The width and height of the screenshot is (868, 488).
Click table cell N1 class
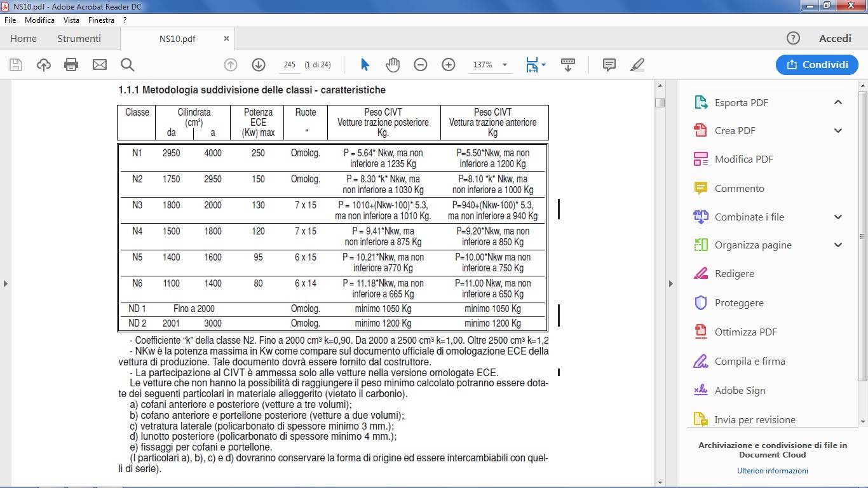(x=137, y=153)
